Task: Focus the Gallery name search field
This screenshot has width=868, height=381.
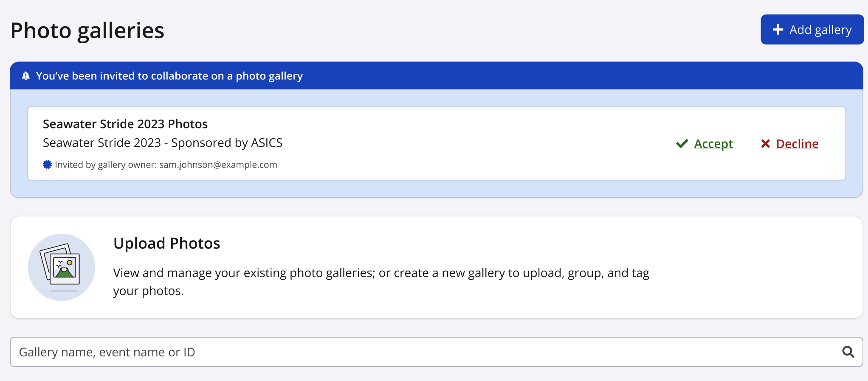Action: point(425,352)
